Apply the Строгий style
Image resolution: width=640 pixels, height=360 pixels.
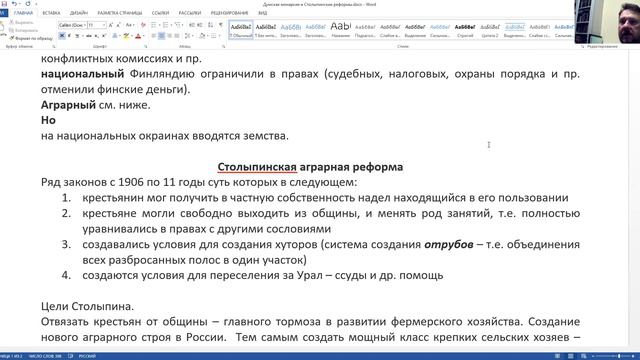[465, 30]
